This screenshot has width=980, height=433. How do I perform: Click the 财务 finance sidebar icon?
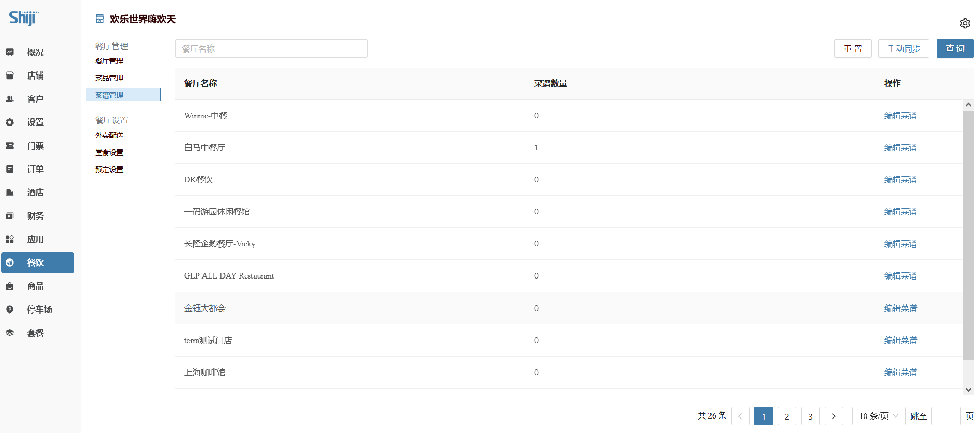click(x=10, y=216)
